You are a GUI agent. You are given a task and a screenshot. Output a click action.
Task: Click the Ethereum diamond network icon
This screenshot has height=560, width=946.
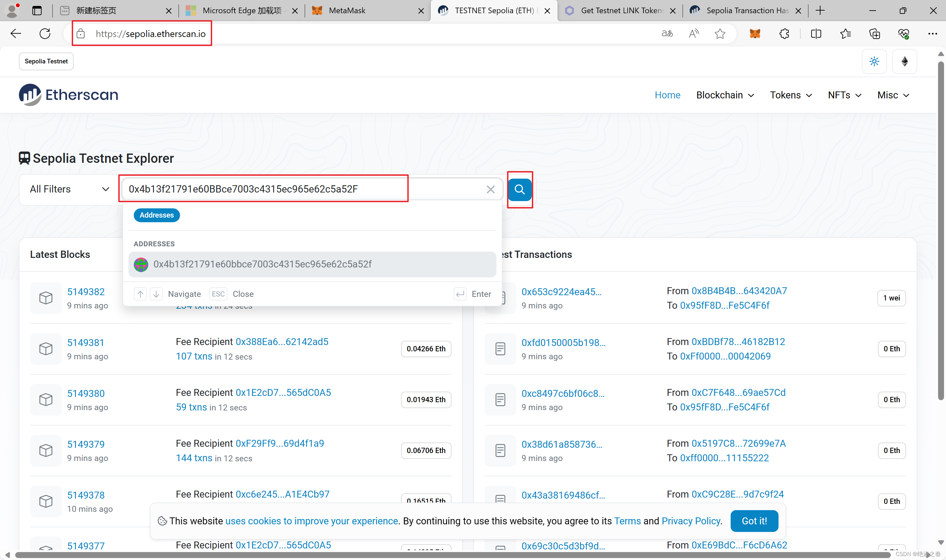pyautogui.click(x=904, y=61)
